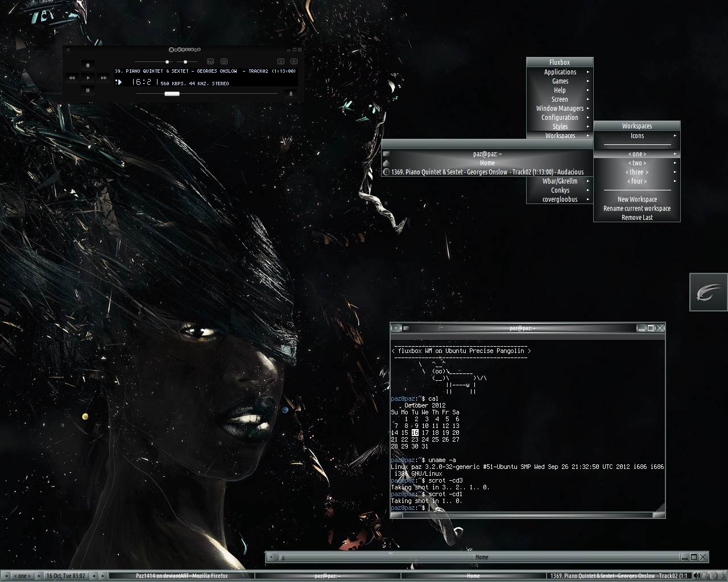728x582 pixels.
Task: Click Fluxbox menu title header
Action: coord(560,63)
